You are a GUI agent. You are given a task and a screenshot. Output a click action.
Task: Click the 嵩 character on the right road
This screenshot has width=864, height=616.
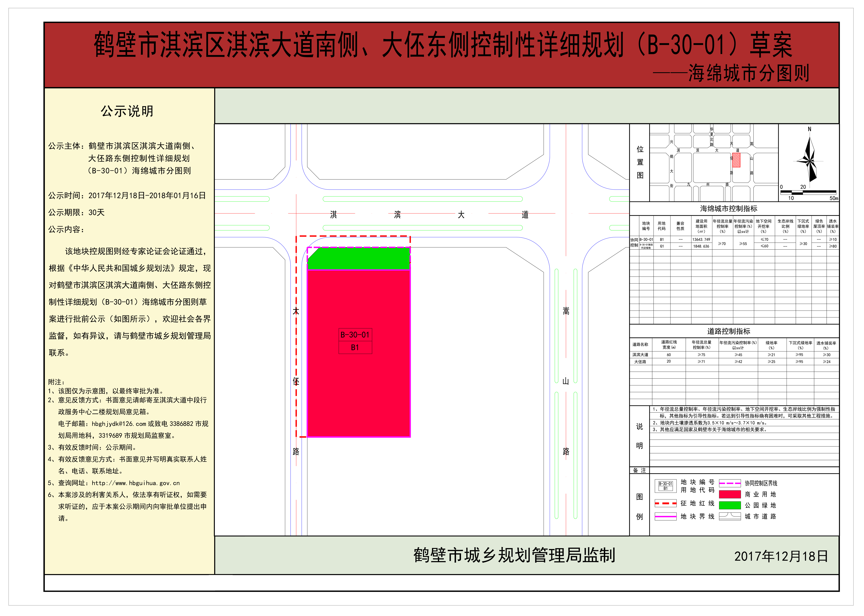click(566, 311)
